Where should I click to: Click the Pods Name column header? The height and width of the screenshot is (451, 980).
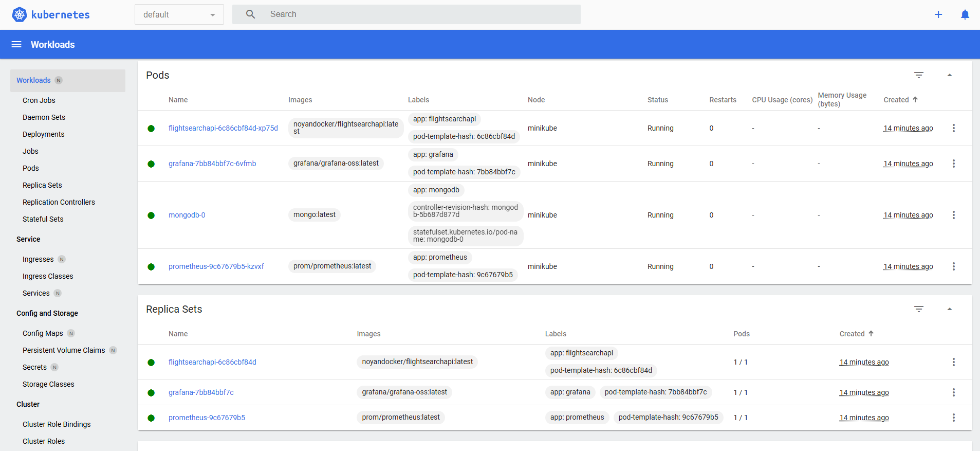(x=178, y=100)
